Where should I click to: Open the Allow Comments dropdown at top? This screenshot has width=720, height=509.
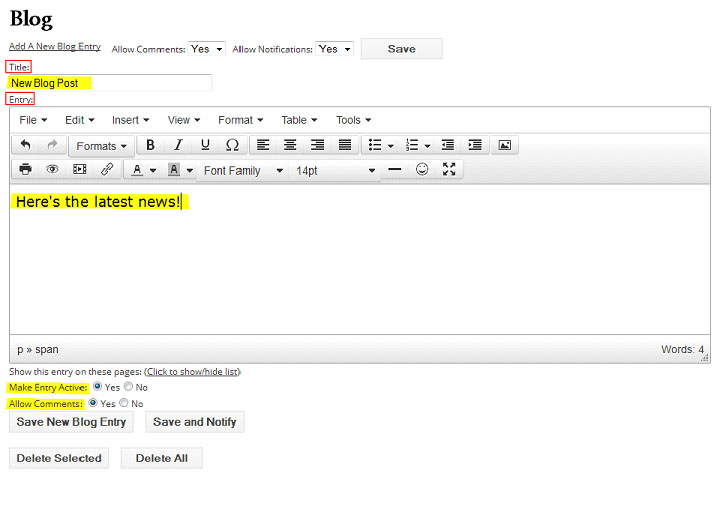pyautogui.click(x=207, y=49)
